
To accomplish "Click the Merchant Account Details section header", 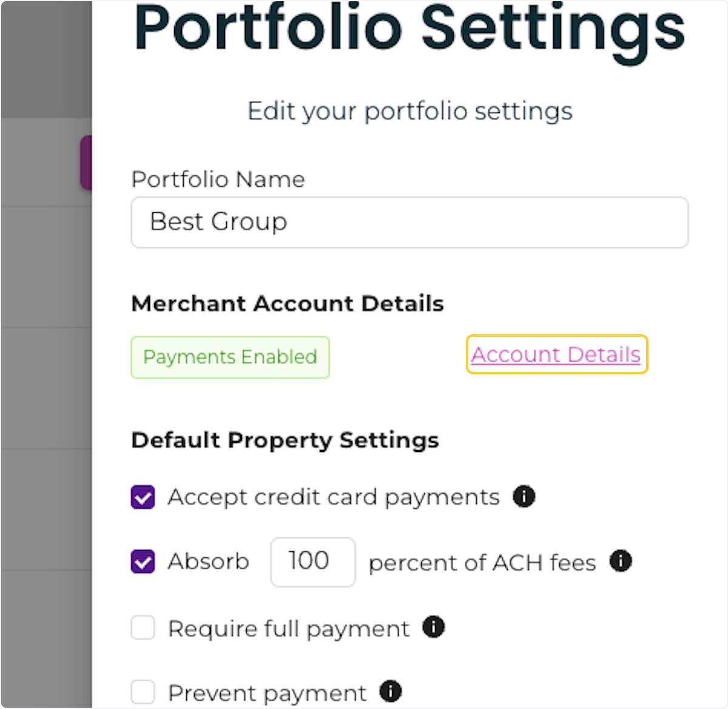I will [x=287, y=303].
